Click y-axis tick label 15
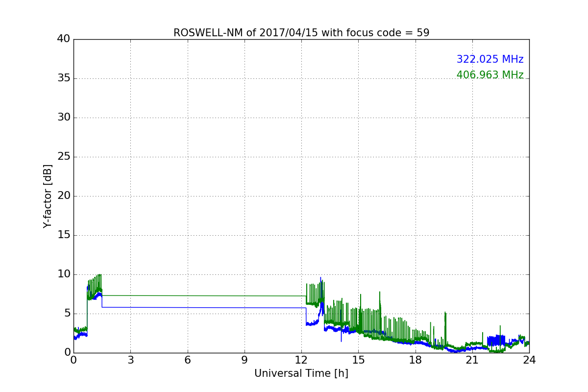Viewport: 588px width, 392px height. (64, 235)
